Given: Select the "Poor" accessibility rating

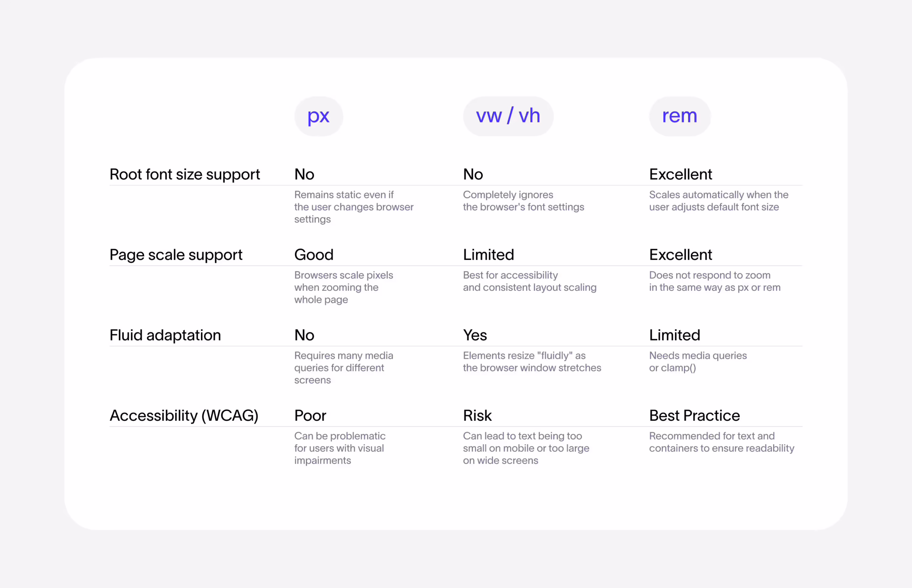Looking at the screenshot, I should pyautogui.click(x=310, y=415).
